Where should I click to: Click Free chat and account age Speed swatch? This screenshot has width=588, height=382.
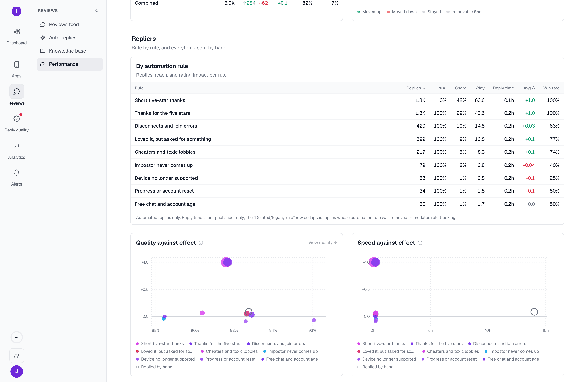484,359
